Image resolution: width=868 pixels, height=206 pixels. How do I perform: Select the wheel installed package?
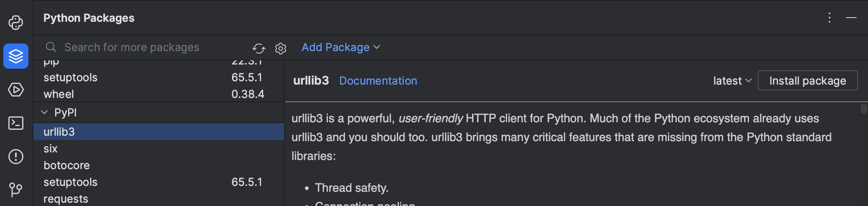pyautogui.click(x=59, y=94)
